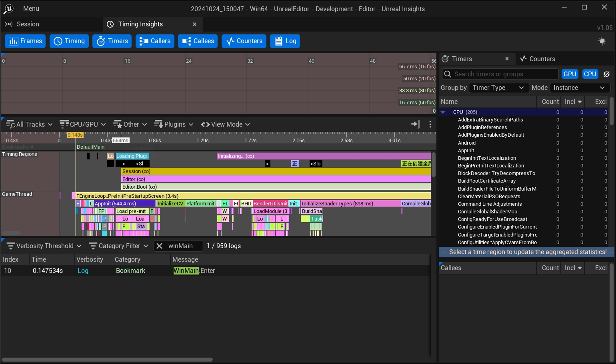The image size is (616, 364).
Task: Open the Menu item
Action: pyautogui.click(x=31, y=8)
